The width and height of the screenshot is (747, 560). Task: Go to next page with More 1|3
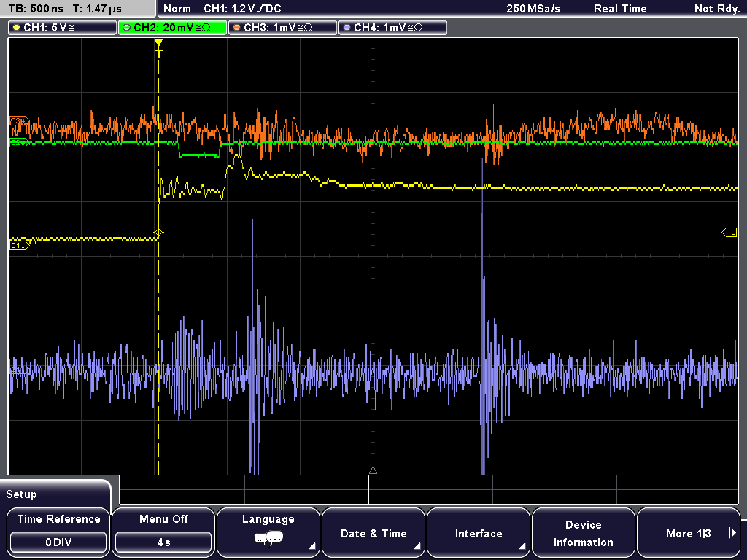689,532
